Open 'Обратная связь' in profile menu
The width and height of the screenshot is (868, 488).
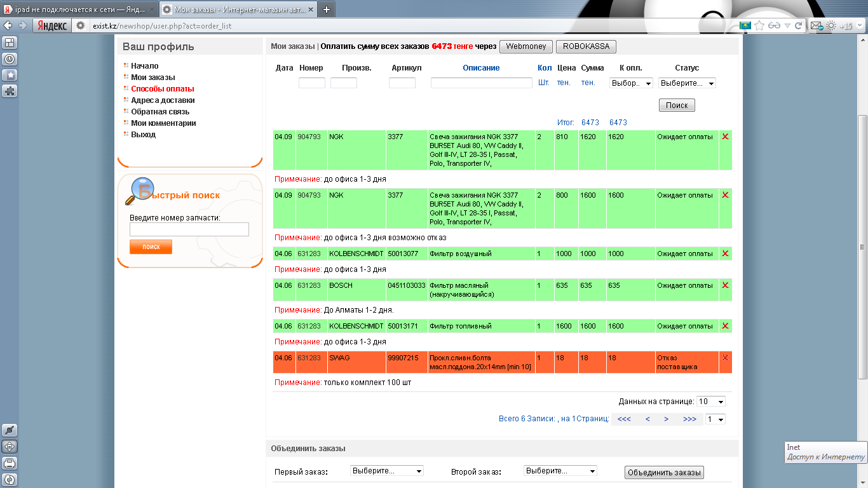click(160, 112)
